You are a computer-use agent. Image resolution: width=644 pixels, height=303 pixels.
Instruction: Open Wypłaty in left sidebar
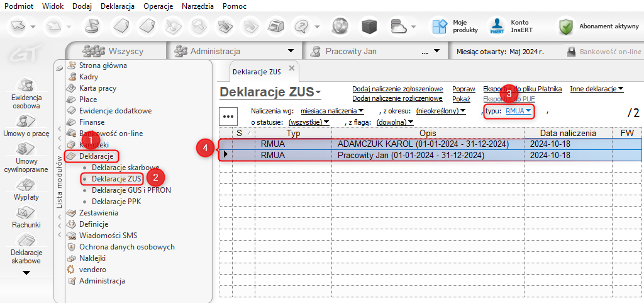[26, 189]
